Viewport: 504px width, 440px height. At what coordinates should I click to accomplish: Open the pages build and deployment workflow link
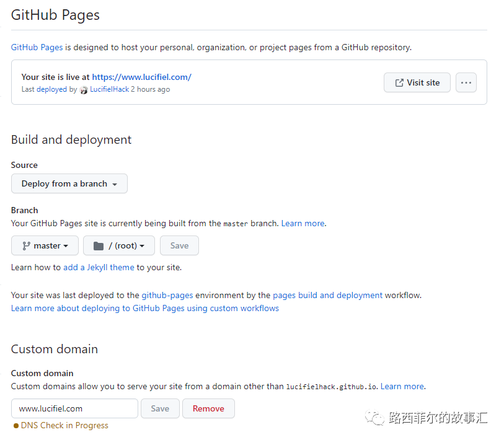327,296
